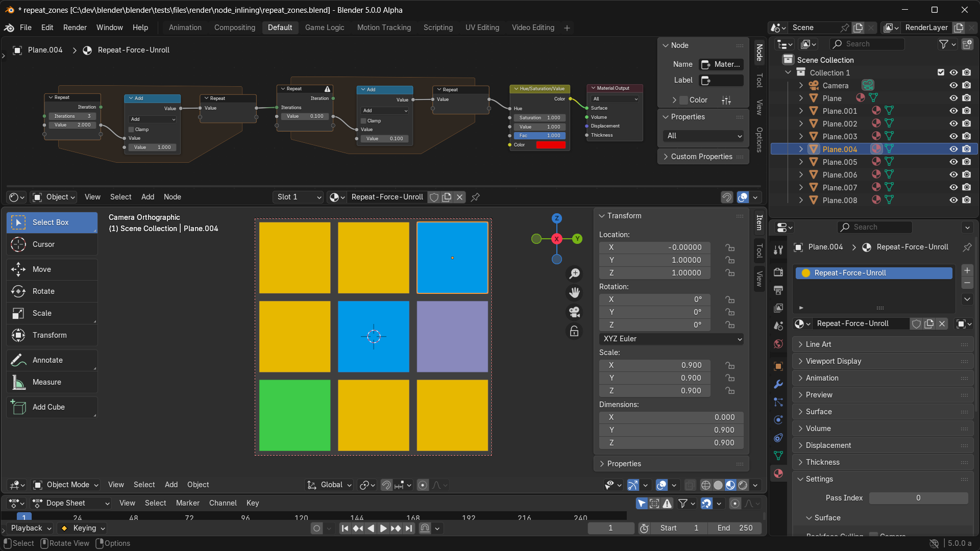Open the Global orientation dropdown
Screen dimensions: 980x551
(329, 485)
